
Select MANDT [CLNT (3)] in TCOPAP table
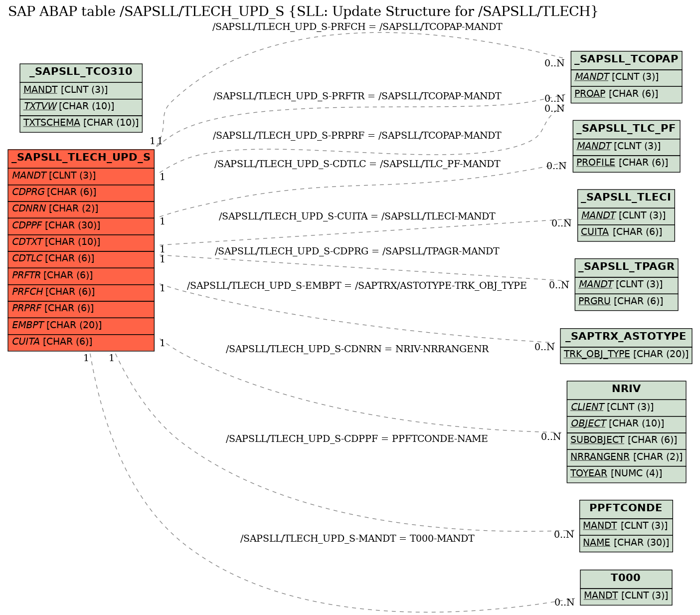pos(626,77)
